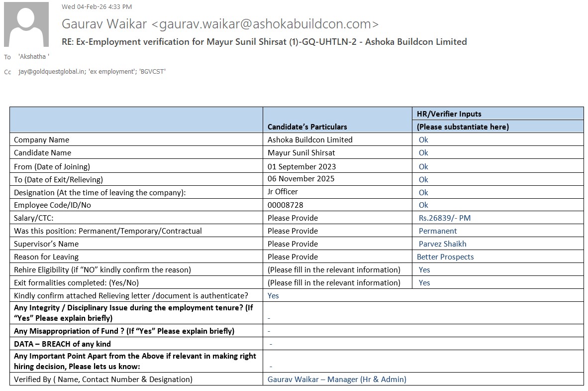
Task: Click Ok in the Company Name row
Action: click(423, 140)
